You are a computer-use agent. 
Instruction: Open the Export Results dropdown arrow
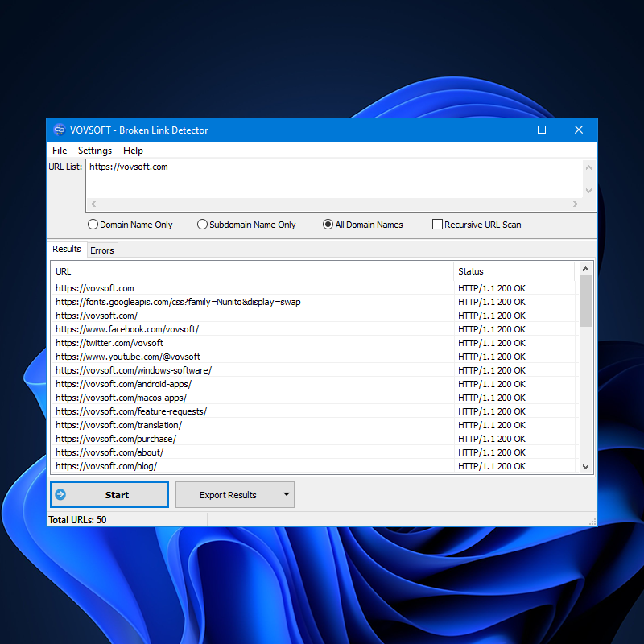pyautogui.click(x=286, y=495)
